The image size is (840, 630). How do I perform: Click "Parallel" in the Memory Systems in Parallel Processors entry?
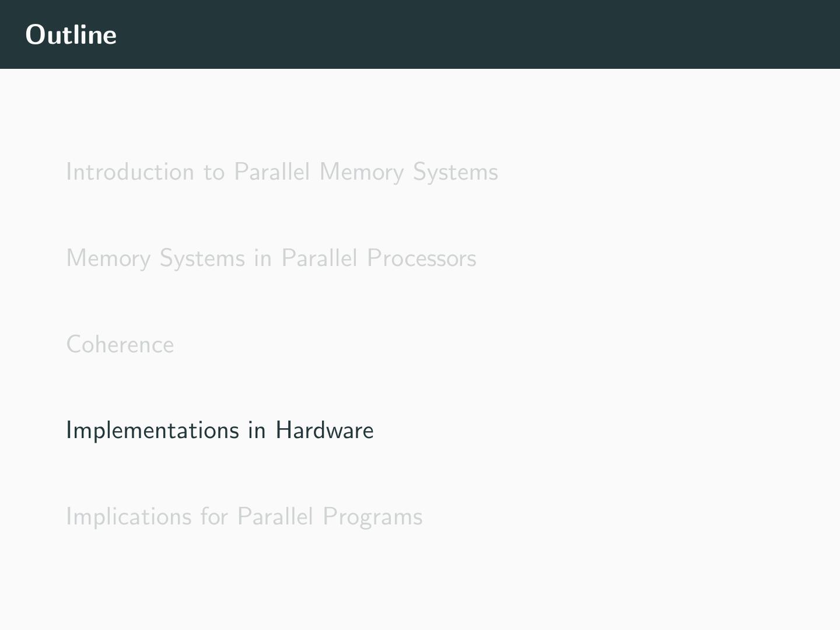tap(319, 258)
